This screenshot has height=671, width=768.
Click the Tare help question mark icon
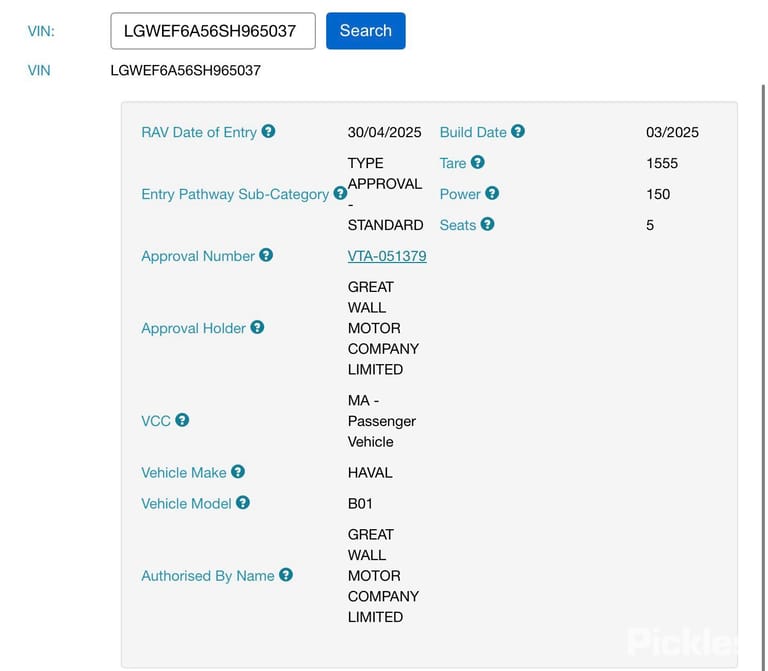click(x=478, y=162)
